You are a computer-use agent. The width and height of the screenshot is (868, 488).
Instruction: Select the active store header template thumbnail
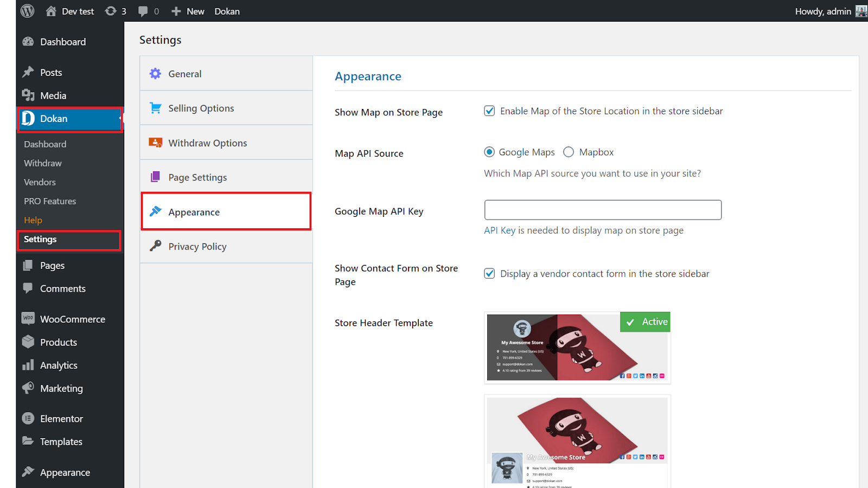(577, 348)
